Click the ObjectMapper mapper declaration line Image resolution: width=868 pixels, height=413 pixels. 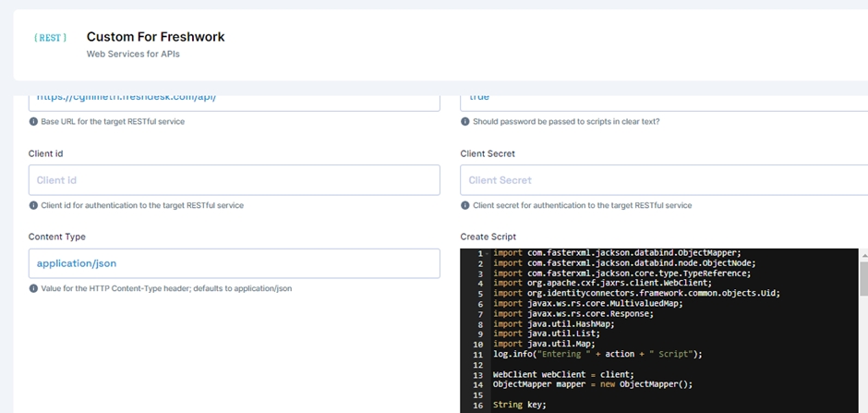pos(592,384)
